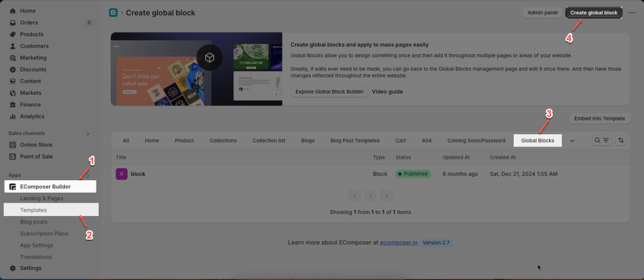Click the Products tag icon
The height and width of the screenshot is (280, 644).
[x=13, y=35]
